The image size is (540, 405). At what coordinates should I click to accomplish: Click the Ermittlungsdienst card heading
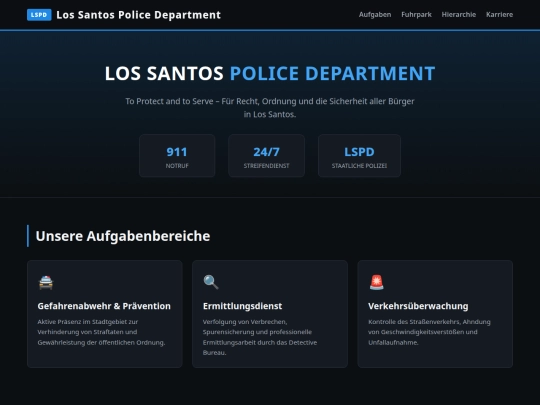click(242, 306)
